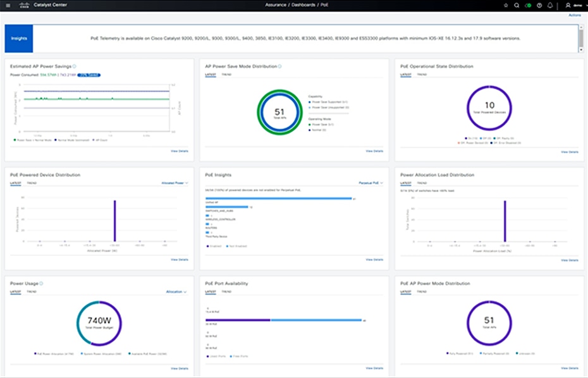Click View Details under Power Allocation Load
The width and height of the screenshot is (588, 378).
[569, 260]
